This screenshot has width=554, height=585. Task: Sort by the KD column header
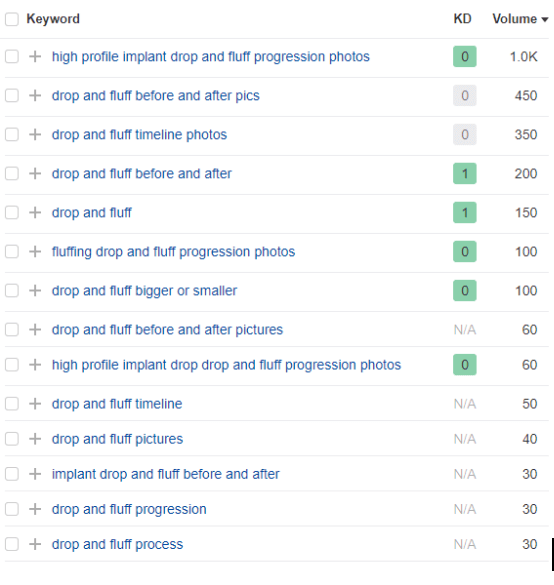click(463, 19)
